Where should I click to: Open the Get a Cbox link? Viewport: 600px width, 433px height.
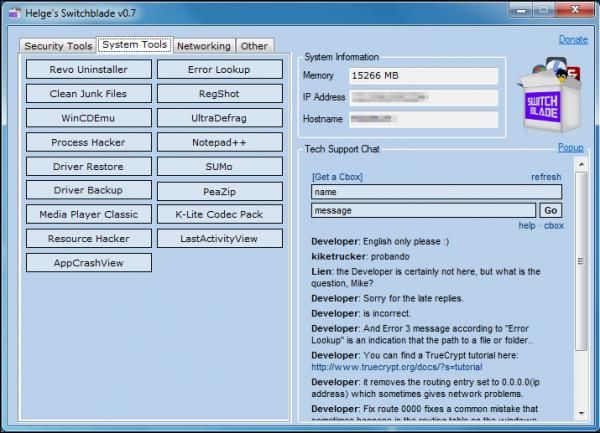pyautogui.click(x=337, y=177)
